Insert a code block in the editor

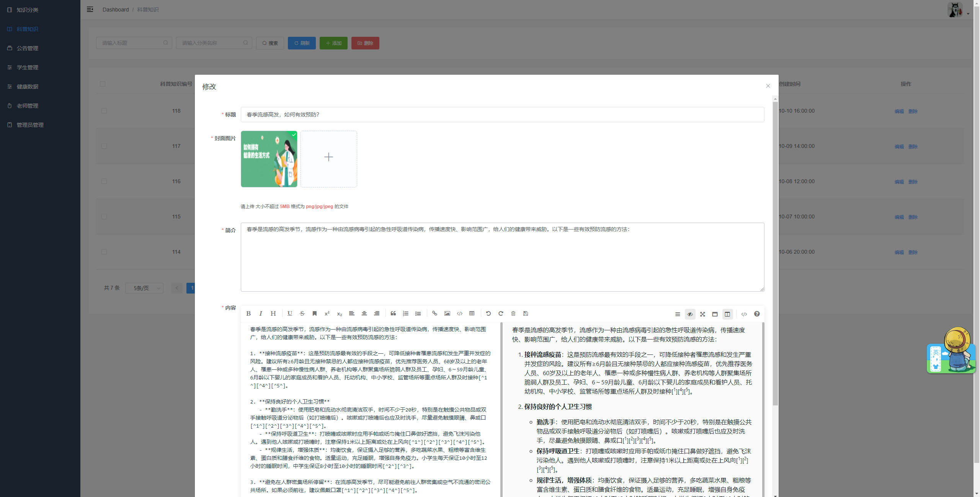(459, 313)
